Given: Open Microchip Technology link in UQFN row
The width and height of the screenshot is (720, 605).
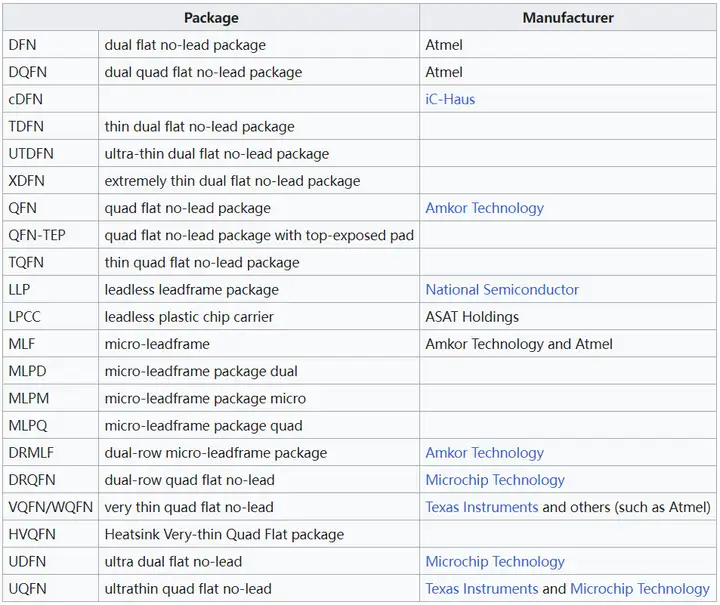Looking at the screenshot, I should point(640,588).
